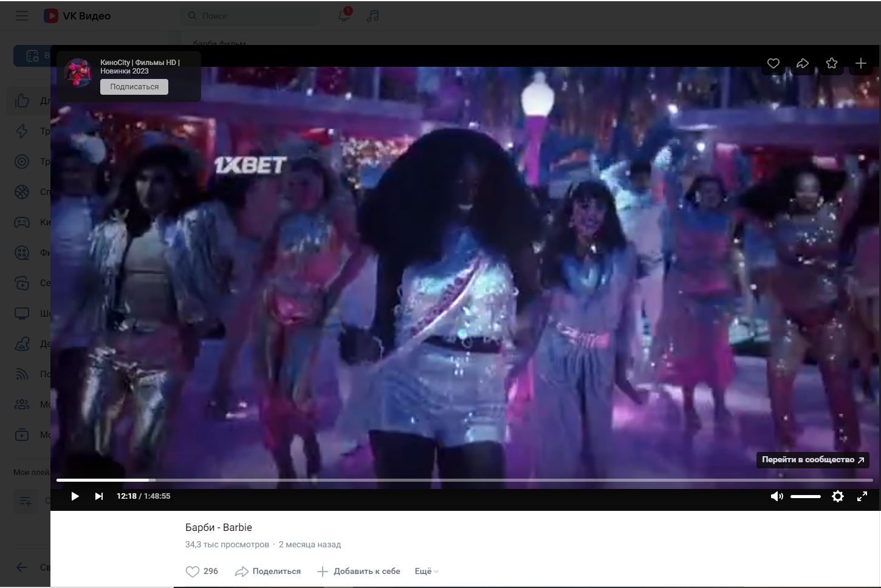Add video to bookmarks with star icon
This screenshot has height=588, width=881.
coord(832,63)
